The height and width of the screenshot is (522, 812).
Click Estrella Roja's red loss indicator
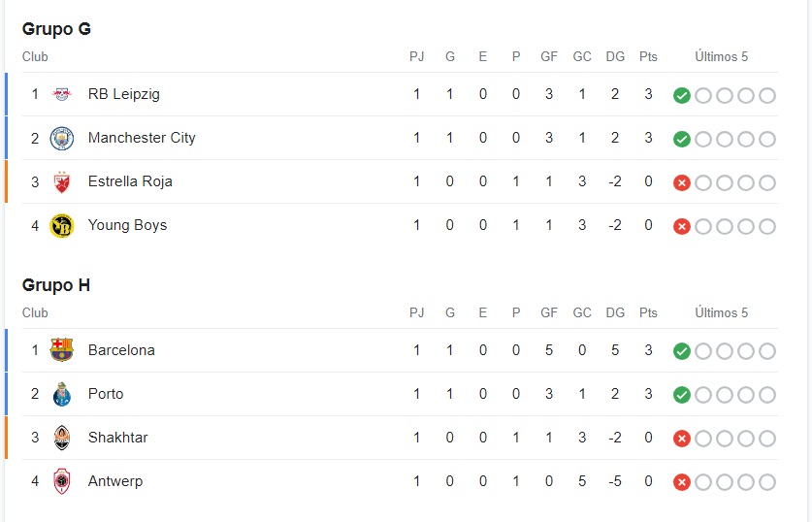[x=681, y=182]
